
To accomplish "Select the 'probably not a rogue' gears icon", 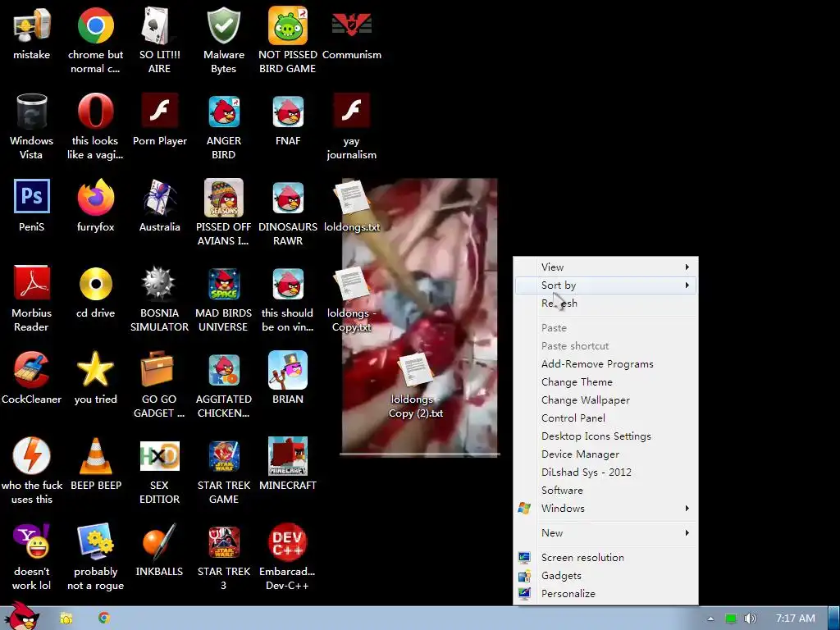I will (x=95, y=542).
